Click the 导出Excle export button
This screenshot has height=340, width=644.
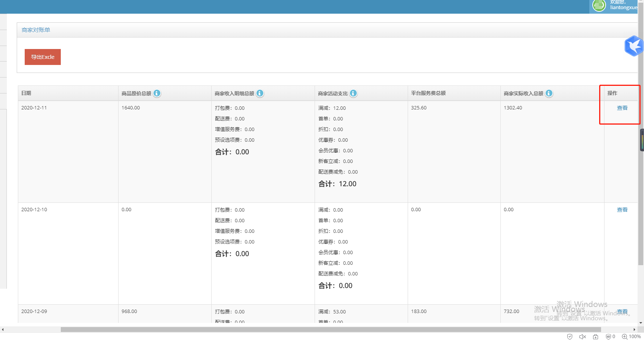43,57
